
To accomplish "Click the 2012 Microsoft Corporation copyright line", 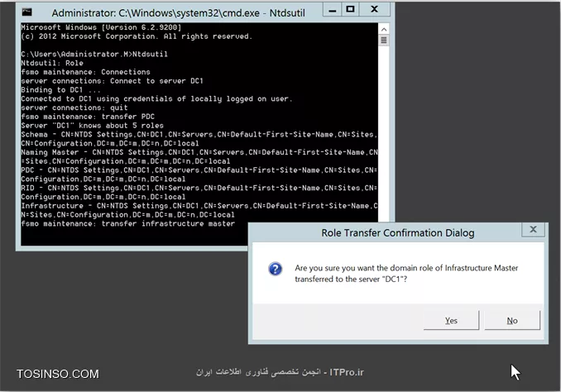I will pyautogui.click(x=137, y=36).
